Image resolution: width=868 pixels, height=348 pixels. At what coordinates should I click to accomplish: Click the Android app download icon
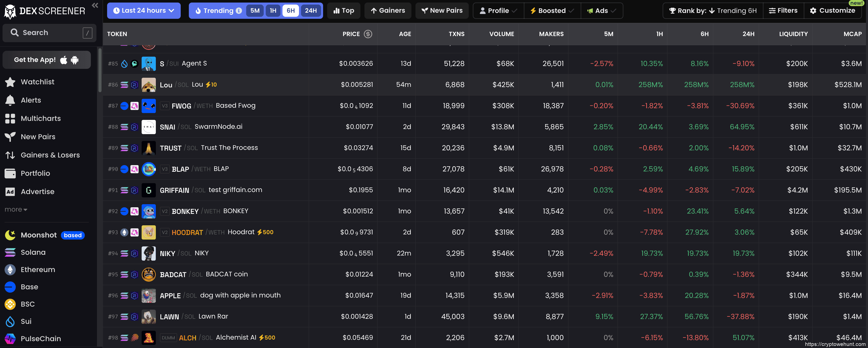[75, 60]
